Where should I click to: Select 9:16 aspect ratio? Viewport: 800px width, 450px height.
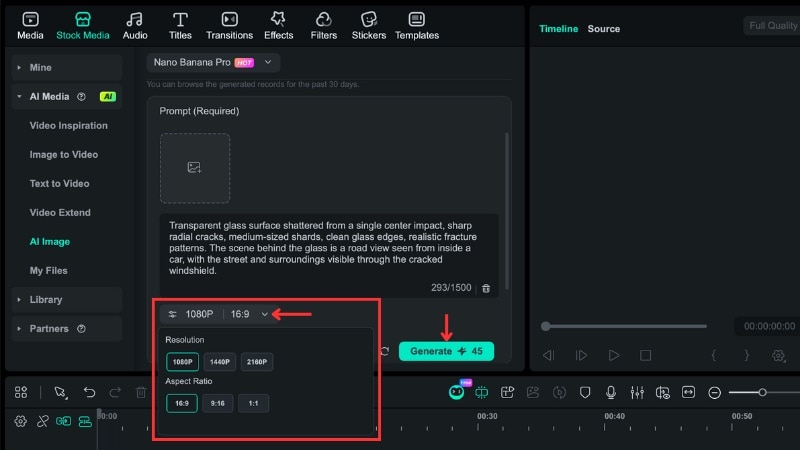[217, 403]
